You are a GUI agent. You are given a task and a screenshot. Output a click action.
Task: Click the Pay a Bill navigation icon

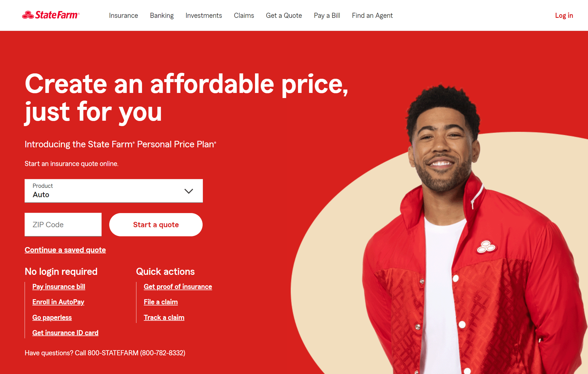tap(327, 15)
